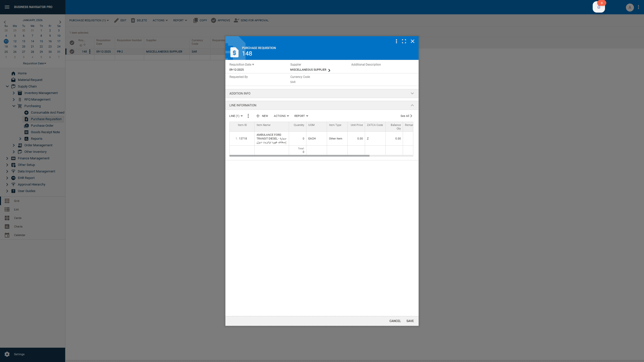
Task: Expand the Addition Info section
Action: pos(412,93)
